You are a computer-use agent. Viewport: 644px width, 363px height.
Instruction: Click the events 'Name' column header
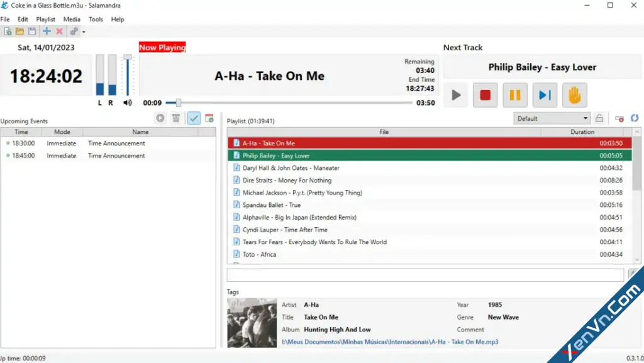(140, 132)
